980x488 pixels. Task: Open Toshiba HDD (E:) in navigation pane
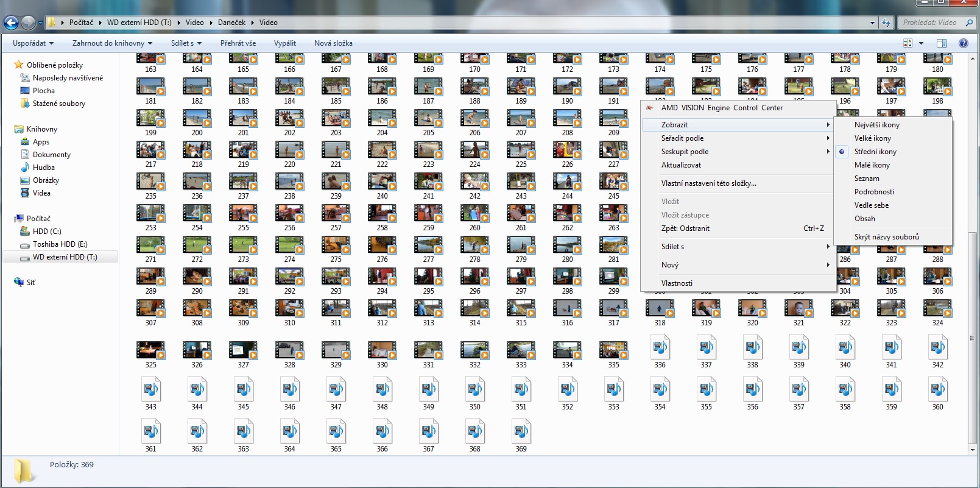pyautogui.click(x=60, y=244)
